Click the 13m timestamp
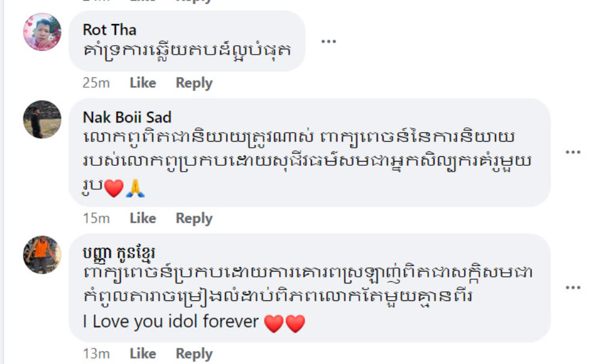Screen dimensions: 601x364 click(x=96, y=354)
